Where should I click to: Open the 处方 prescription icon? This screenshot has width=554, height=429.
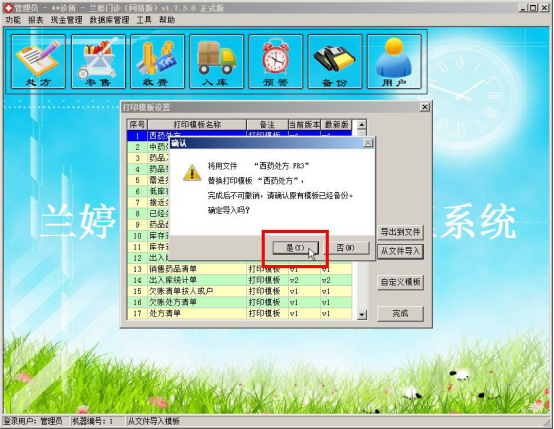click(38, 61)
